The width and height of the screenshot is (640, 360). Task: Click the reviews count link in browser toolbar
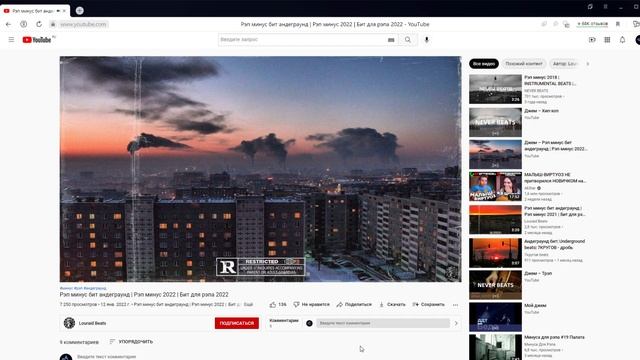(x=592, y=24)
